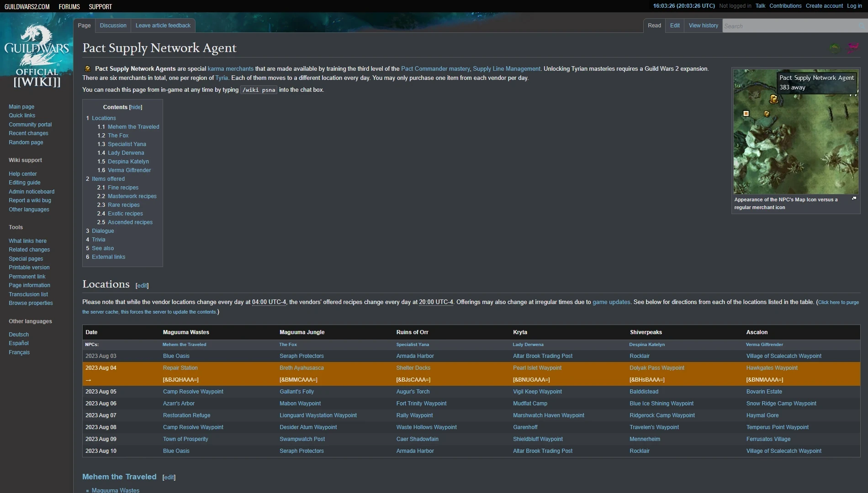Open GUILDWARS2.COM in the top bar
Image resolution: width=868 pixels, height=493 pixels.
(x=27, y=6)
